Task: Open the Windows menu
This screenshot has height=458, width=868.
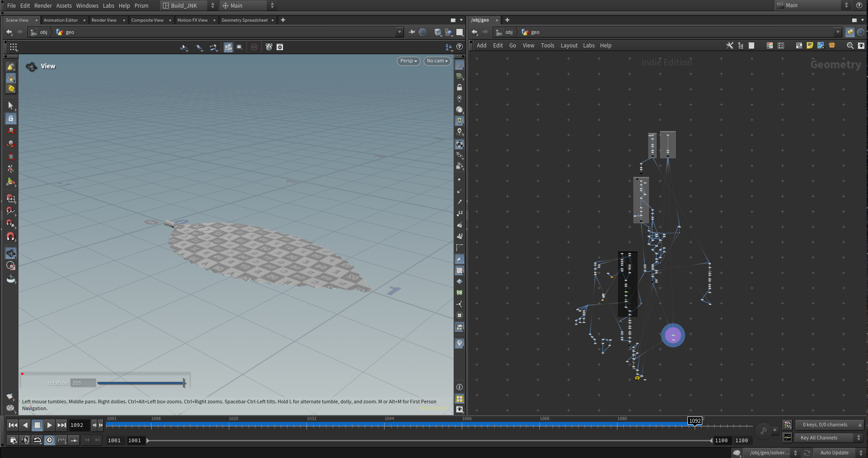Action: coord(87,5)
